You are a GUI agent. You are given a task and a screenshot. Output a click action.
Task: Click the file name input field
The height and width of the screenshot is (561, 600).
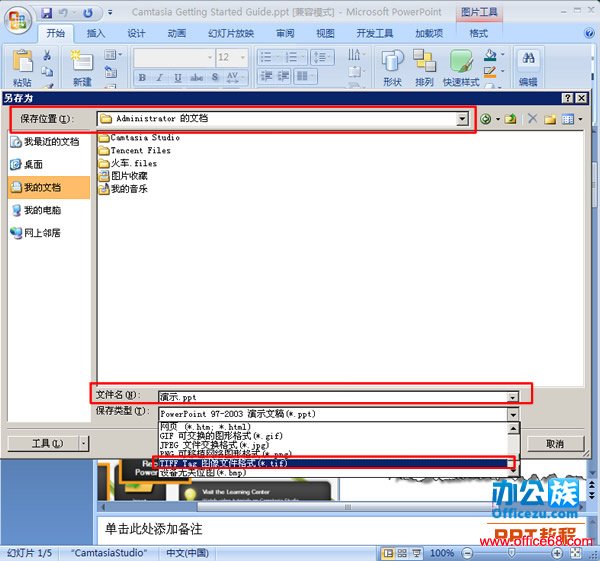point(333,397)
